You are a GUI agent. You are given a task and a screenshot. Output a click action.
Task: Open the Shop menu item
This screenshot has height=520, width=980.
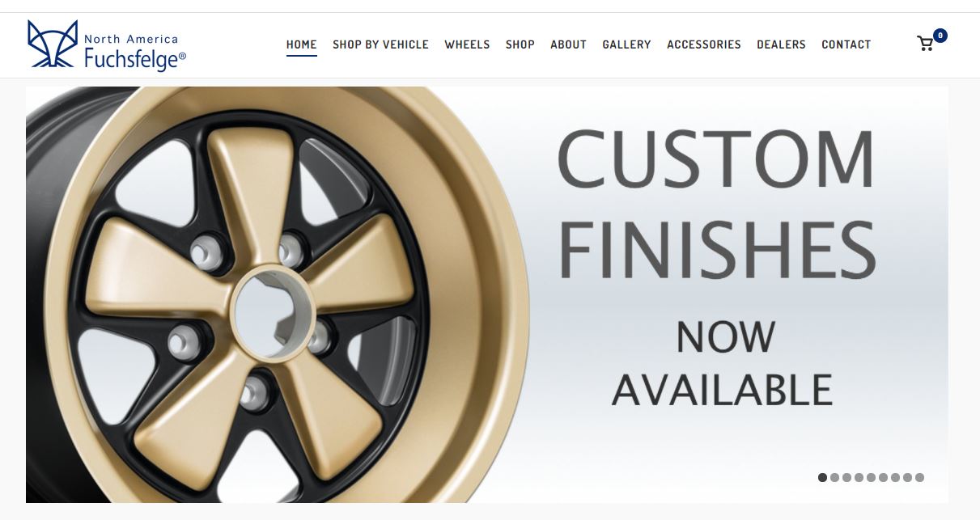pyautogui.click(x=520, y=44)
